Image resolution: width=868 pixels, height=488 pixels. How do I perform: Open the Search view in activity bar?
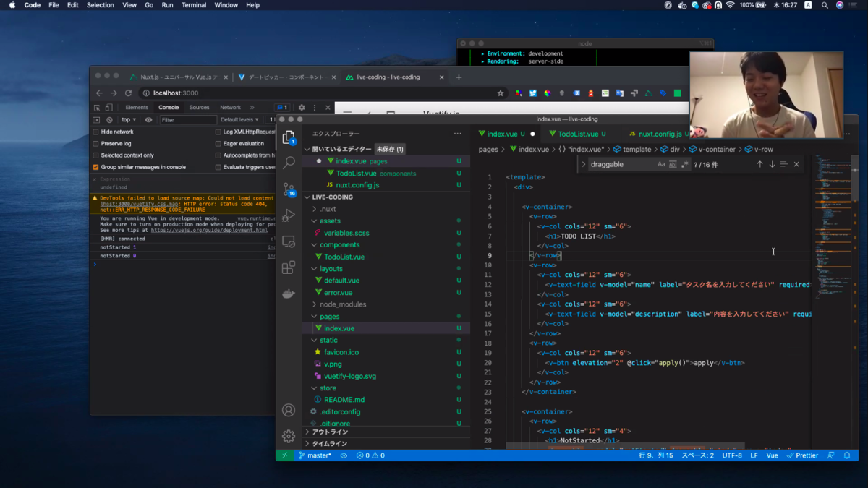289,163
